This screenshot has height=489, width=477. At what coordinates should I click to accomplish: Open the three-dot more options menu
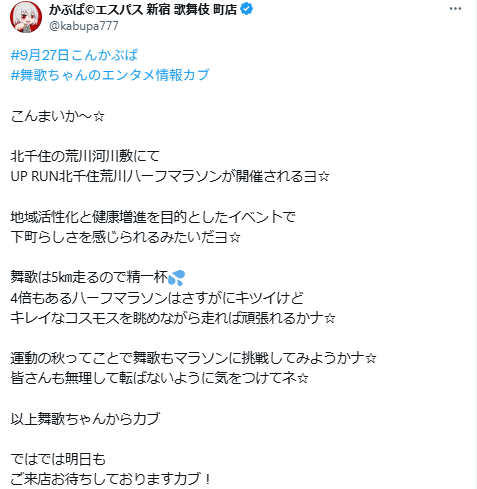click(455, 9)
